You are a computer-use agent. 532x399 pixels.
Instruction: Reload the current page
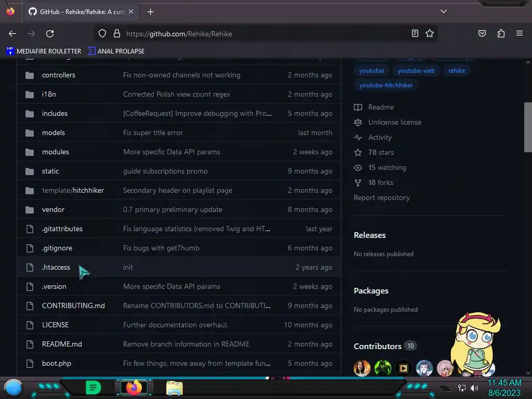coord(50,34)
